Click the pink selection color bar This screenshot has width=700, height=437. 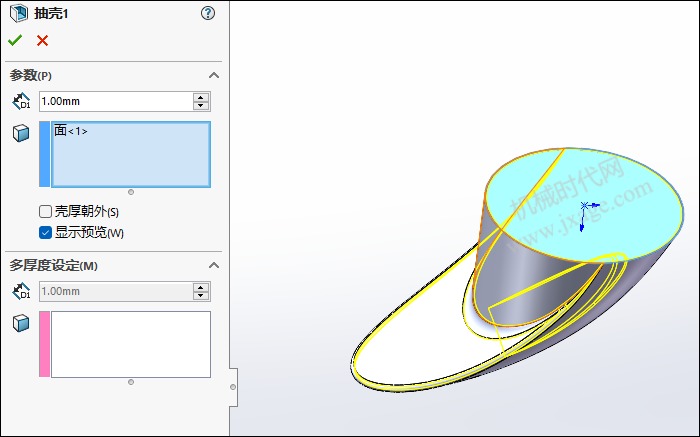[45, 344]
